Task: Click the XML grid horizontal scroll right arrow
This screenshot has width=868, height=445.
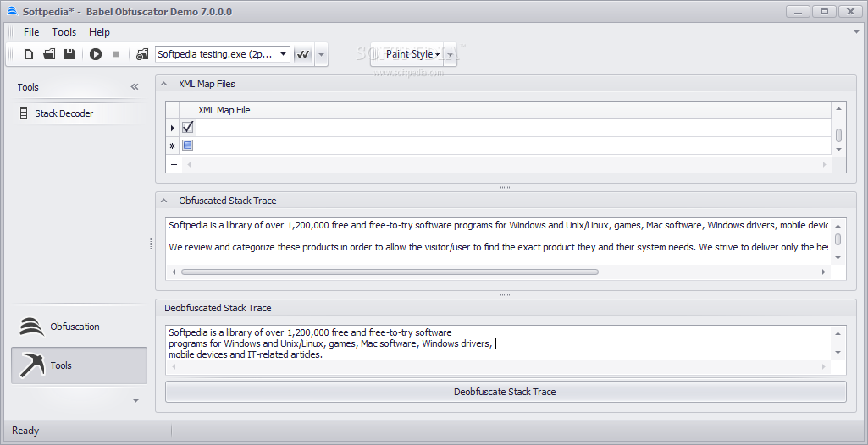Action: point(824,164)
